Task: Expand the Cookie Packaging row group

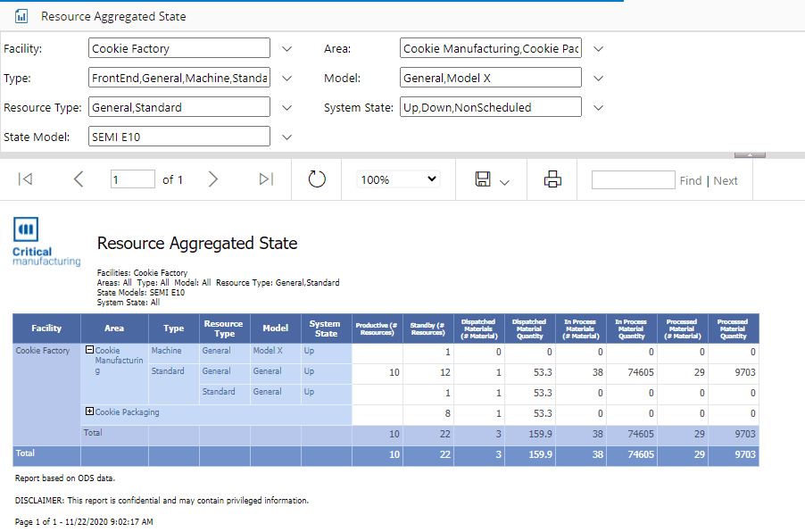Action: (89, 412)
